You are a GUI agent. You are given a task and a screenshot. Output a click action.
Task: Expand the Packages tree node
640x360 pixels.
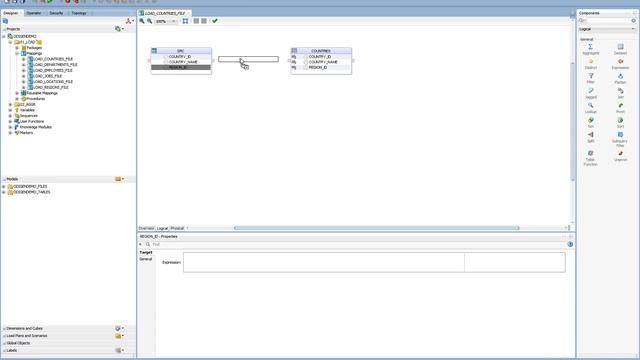point(17,48)
